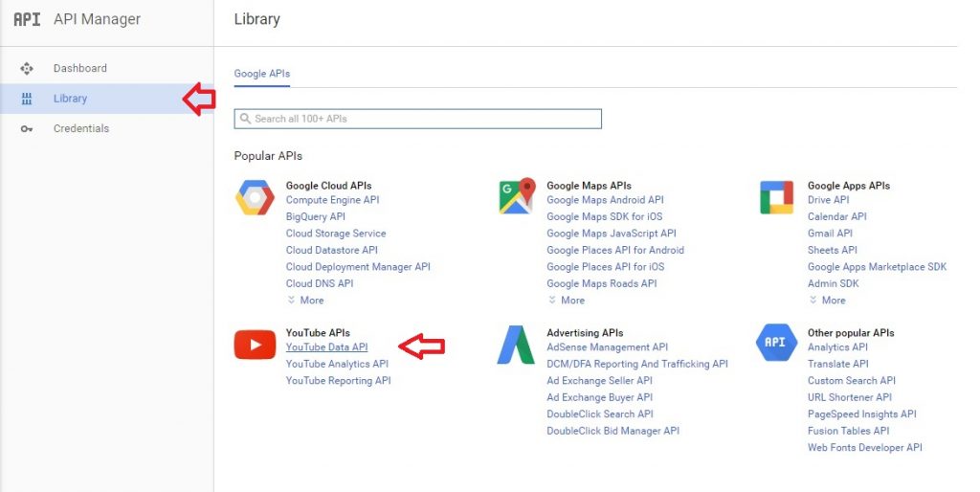Open Credentials in the sidebar menu
Screen dimensions: 980x492
click(81, 129)
